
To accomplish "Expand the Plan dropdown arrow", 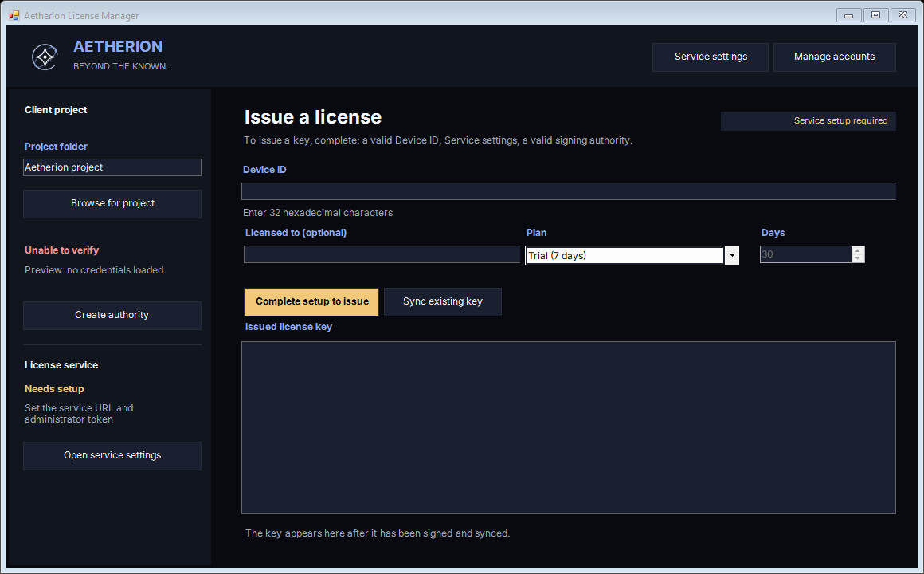I will click(732, 255).
